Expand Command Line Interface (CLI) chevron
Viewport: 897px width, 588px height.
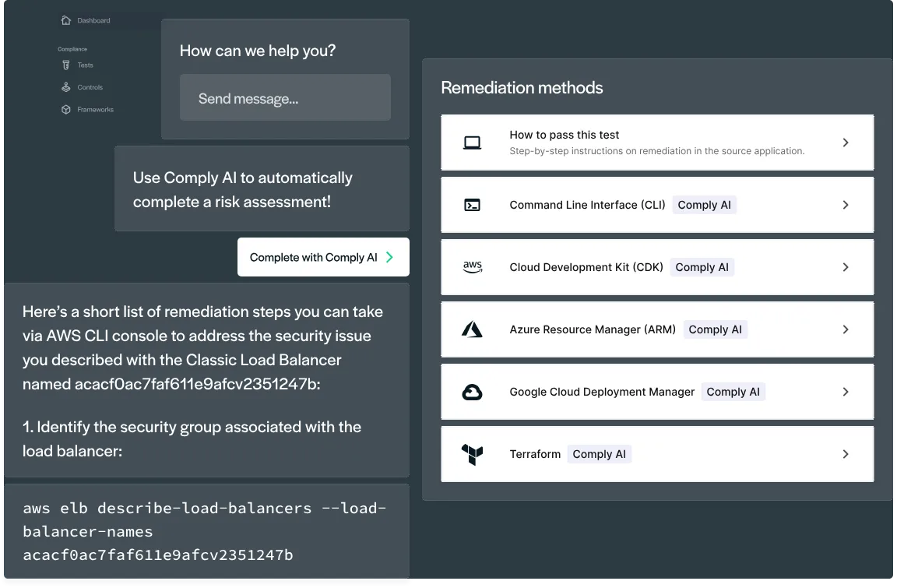click(846, 205)
